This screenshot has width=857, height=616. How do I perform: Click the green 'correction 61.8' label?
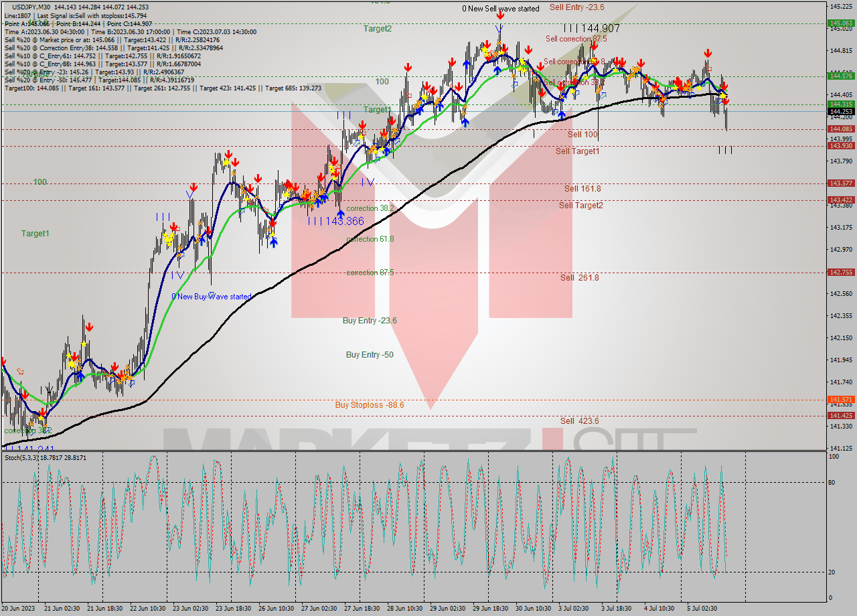[370, 239]
